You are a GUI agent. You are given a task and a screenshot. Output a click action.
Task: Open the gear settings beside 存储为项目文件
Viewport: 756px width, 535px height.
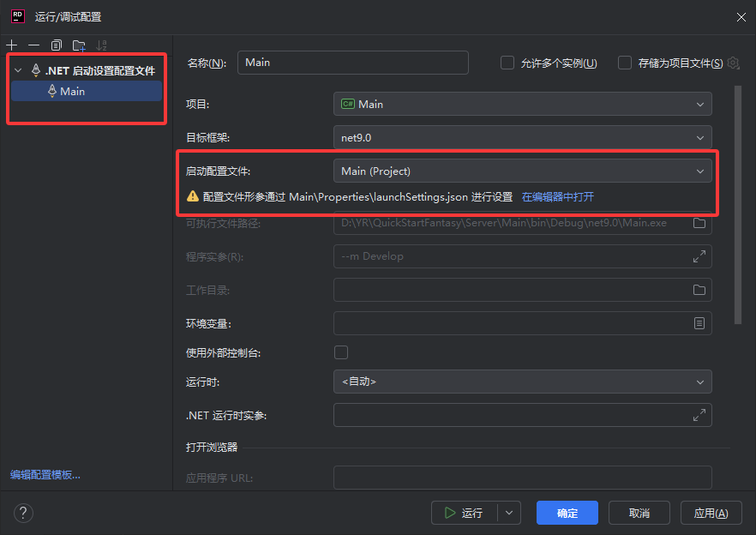(x=732, y=63)
